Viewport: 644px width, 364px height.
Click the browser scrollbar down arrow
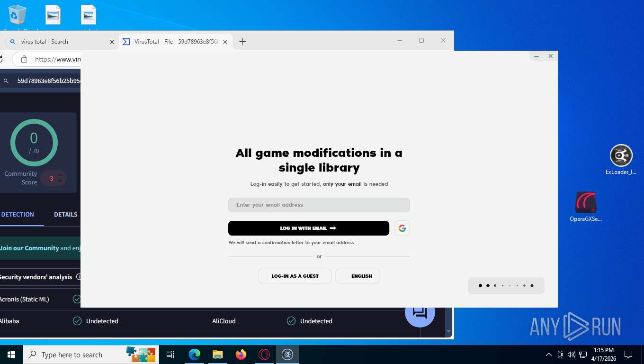[x=449, y=332]
